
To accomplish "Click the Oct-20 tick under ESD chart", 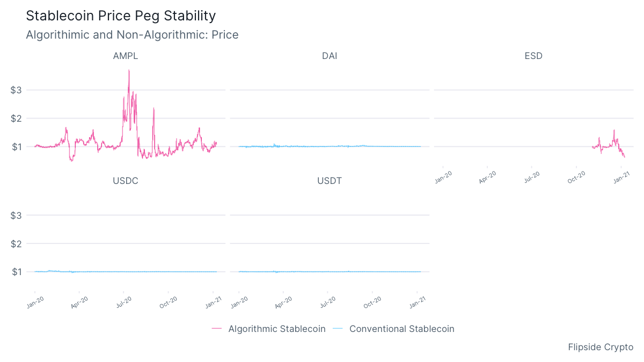I will coord(576,178).
